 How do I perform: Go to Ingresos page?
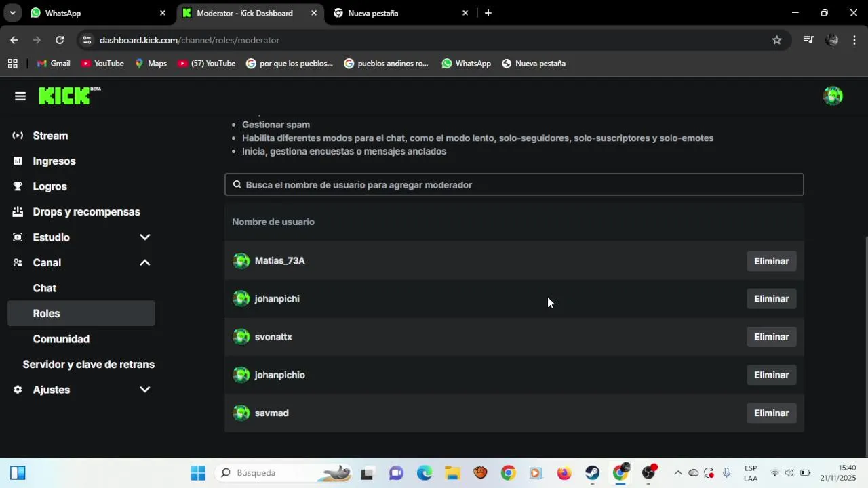pos(54,161)
